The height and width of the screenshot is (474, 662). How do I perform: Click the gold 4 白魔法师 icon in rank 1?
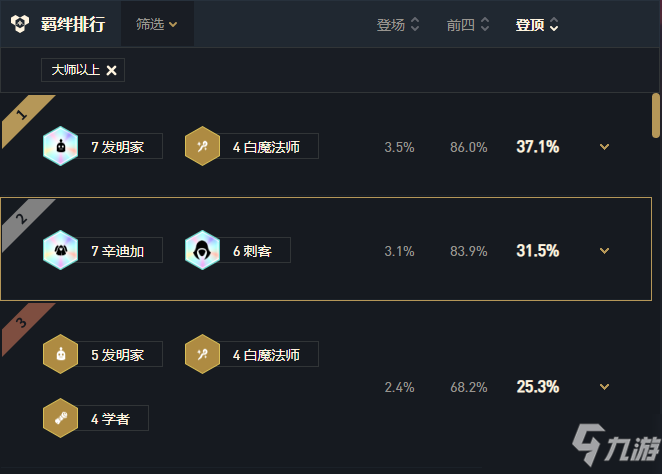coord(202,146)
